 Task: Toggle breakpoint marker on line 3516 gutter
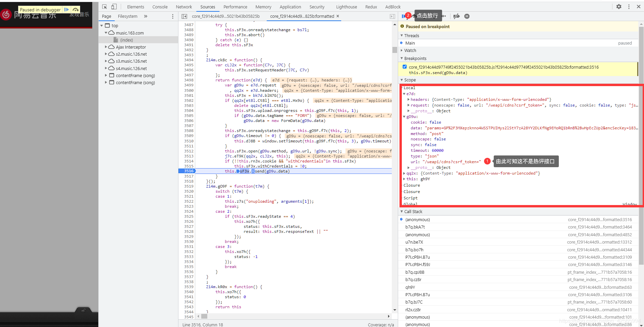(187, 171)
